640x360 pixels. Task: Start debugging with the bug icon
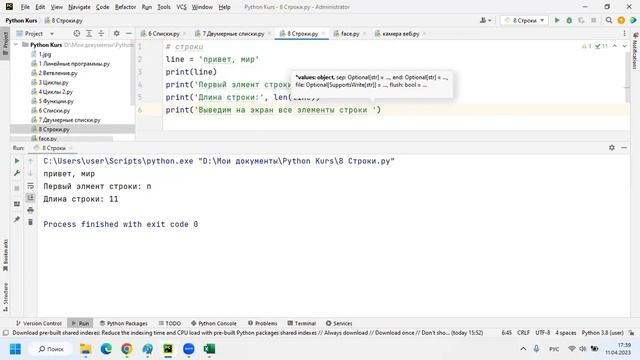[569, 20]
